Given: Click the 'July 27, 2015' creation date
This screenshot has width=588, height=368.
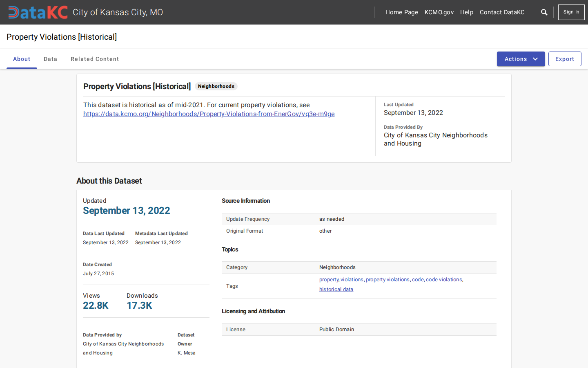Looking at the screenshot, I should click(x=98, y=274).
